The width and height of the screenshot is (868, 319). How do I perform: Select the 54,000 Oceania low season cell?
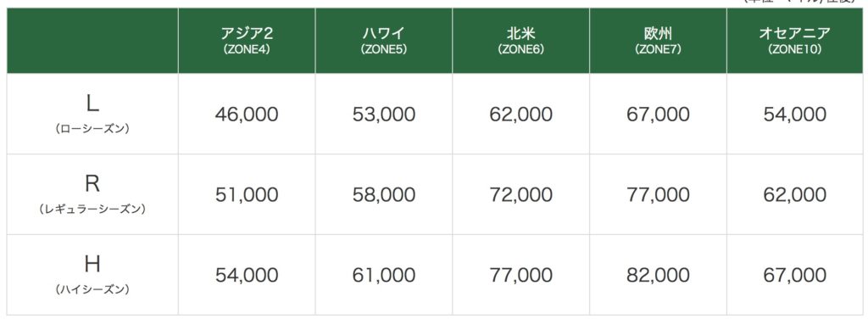795,114
